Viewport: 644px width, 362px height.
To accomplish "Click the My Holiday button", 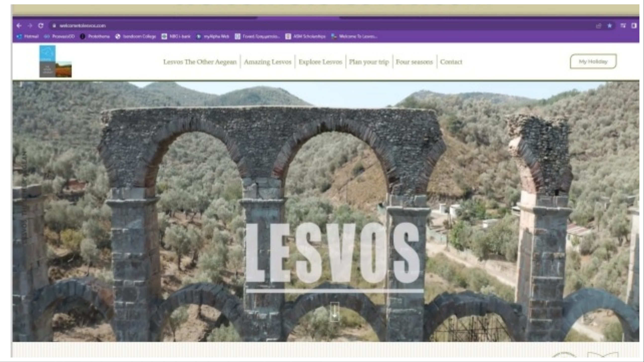I will (x=593, y=61).
